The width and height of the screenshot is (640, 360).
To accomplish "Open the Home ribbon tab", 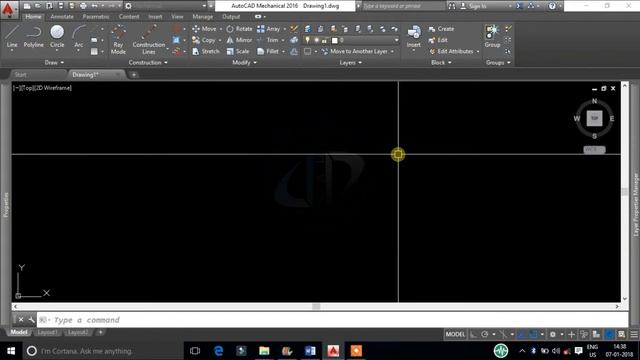I will [x=33, y=17].
